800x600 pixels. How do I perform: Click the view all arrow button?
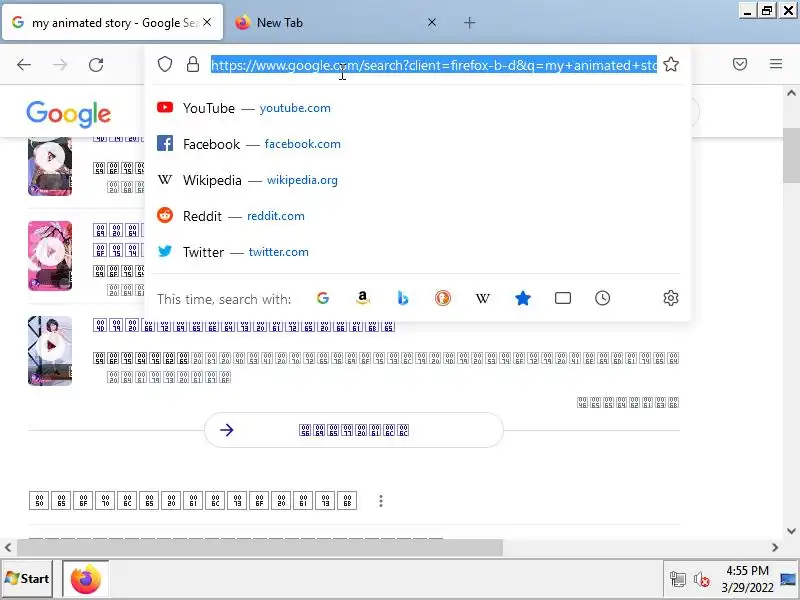pyautogui.click(x=354, y=430)
